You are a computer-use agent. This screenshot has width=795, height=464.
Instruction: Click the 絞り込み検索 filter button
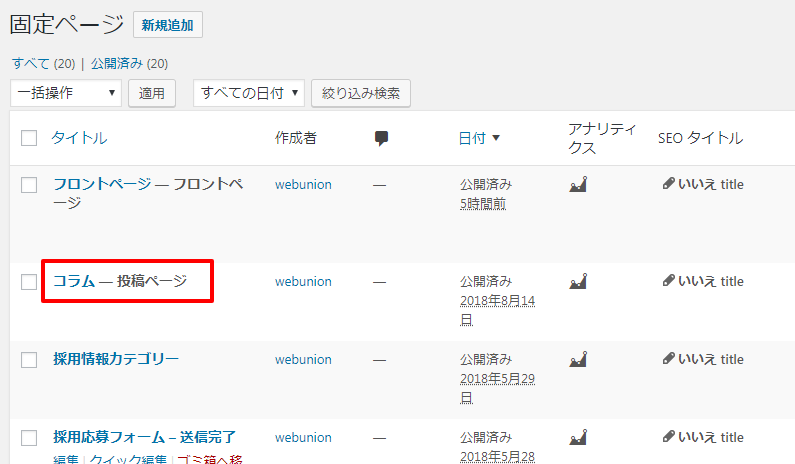coord(361,93)
